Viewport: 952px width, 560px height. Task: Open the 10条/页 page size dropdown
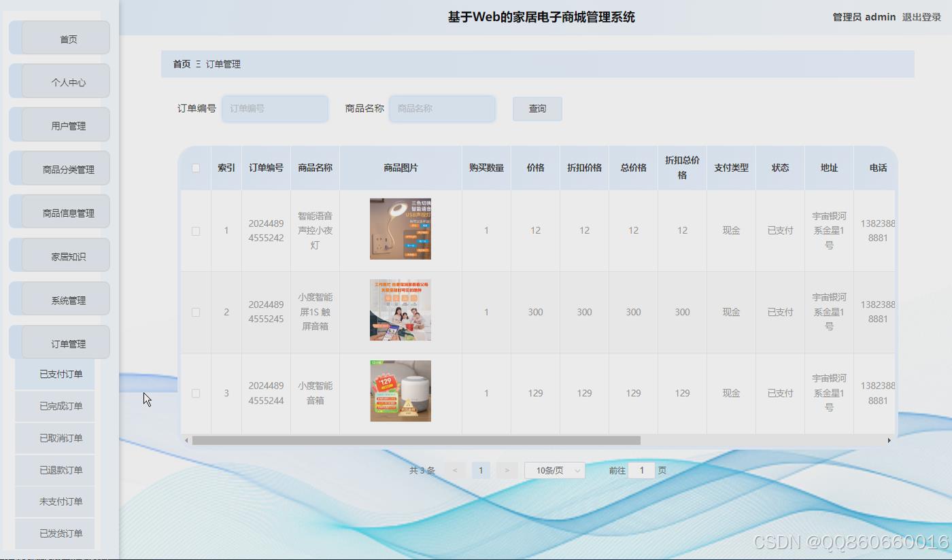coord(554,470)
